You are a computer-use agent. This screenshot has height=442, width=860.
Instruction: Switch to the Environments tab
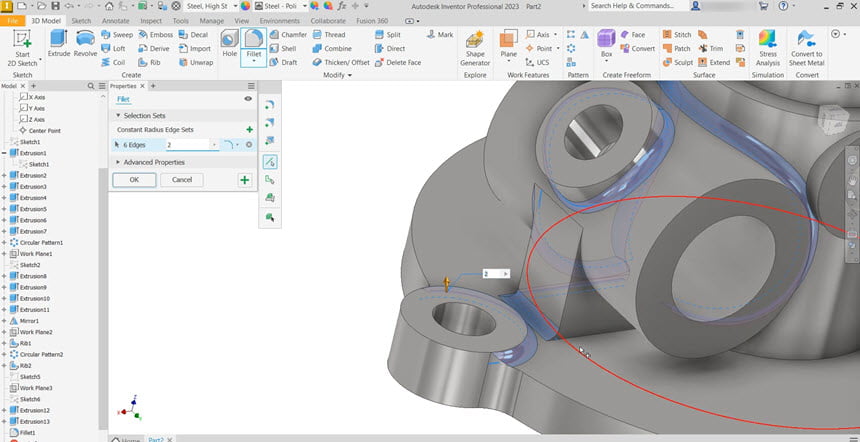279,21
